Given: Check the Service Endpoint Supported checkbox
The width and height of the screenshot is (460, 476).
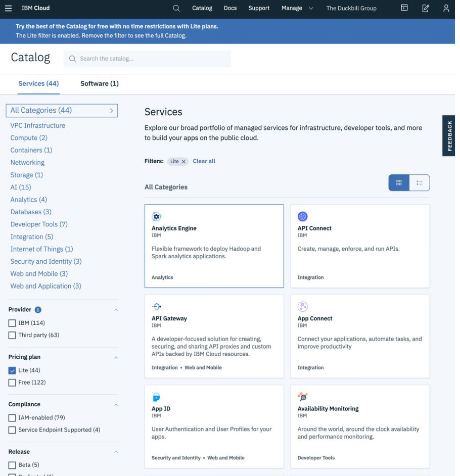Looking at the screenshot, I should coord(12,430).
